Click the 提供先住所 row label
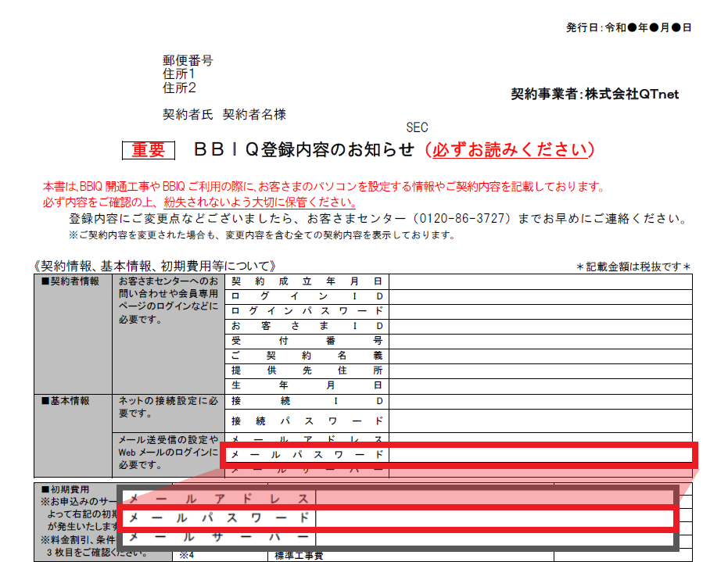The height and width of the screenshot is (562, 728). click(x=307, y=370)
